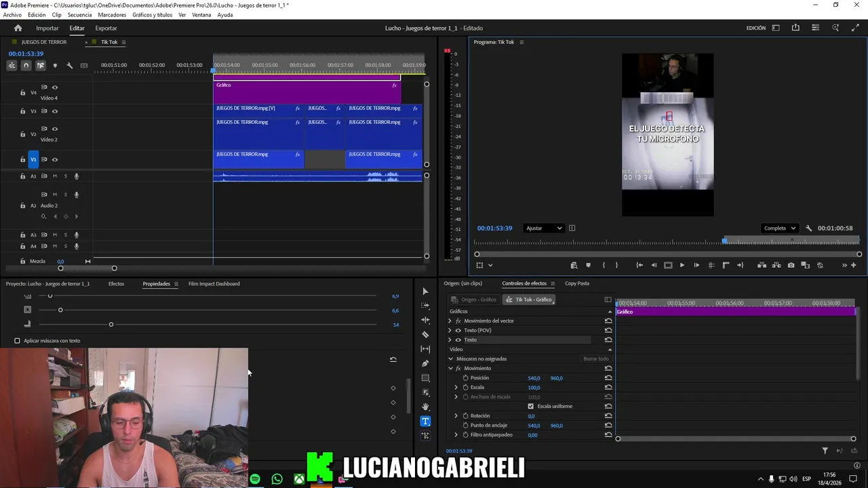
Task: Select the purple Gráfico clip on V4
Action: pyautogui.click(x=307, y=91)
